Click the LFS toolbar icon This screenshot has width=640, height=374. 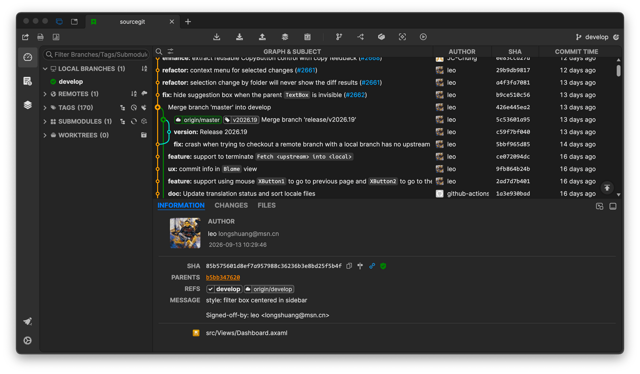click(381, 37)
